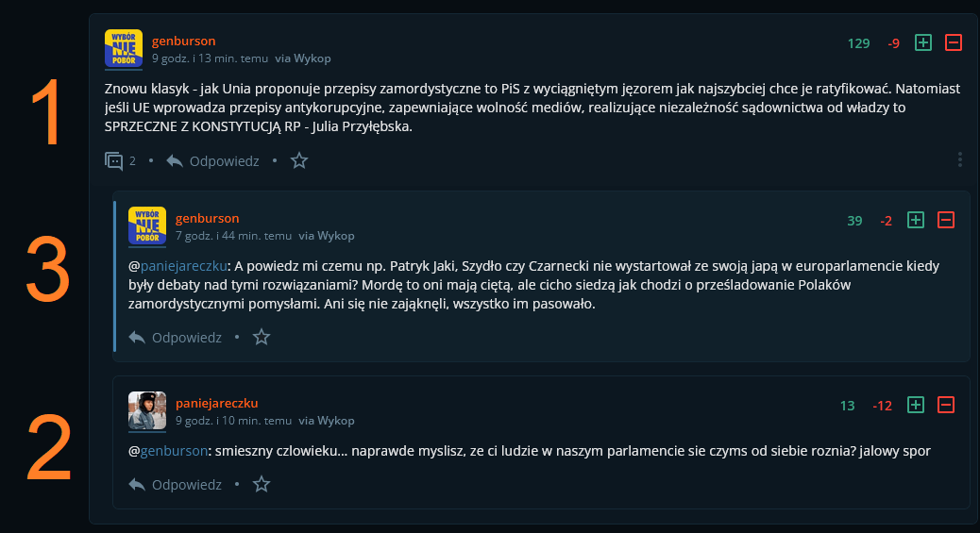Reply to paniejareczku's comment
The height and width of the screenshot is (533, 980).
point(176,484)
